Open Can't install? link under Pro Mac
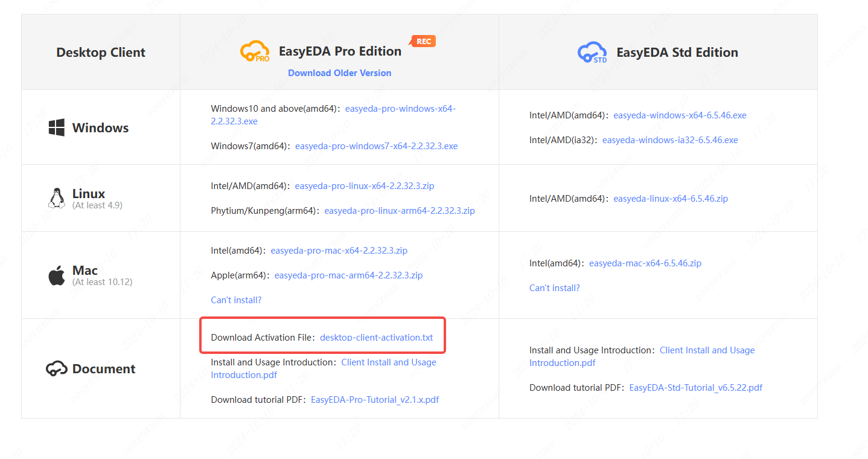Viewport: 868px width, 459px height. click(236, 300)
